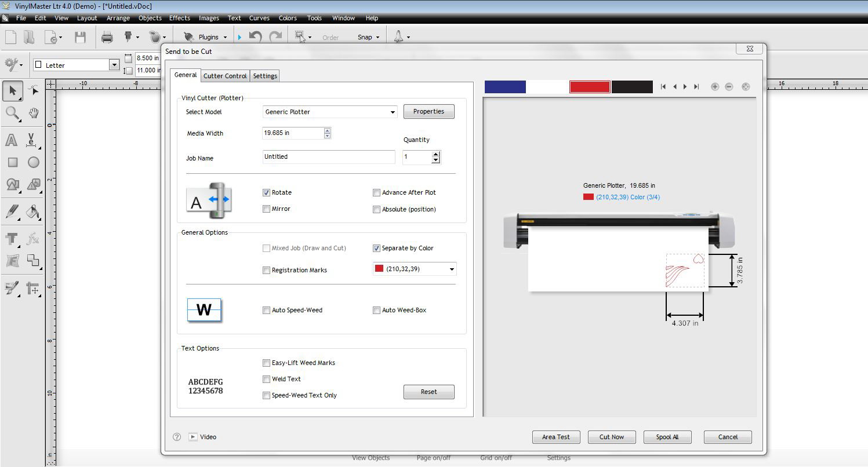Select the pencil drawing tool
The height and width of the screenshot is (467, 868).
(x=12, y=211)
